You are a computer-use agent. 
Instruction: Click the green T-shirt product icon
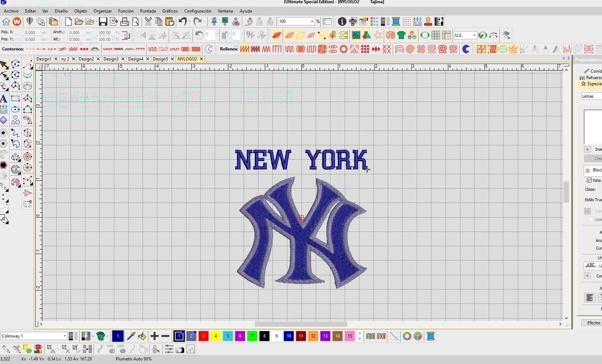[x=401, y=35]
